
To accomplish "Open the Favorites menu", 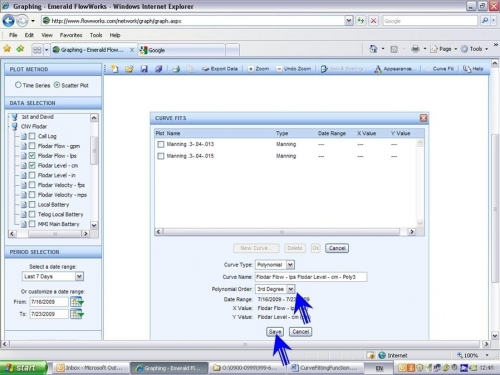I will pyautogui.click(x=71, y=35).
